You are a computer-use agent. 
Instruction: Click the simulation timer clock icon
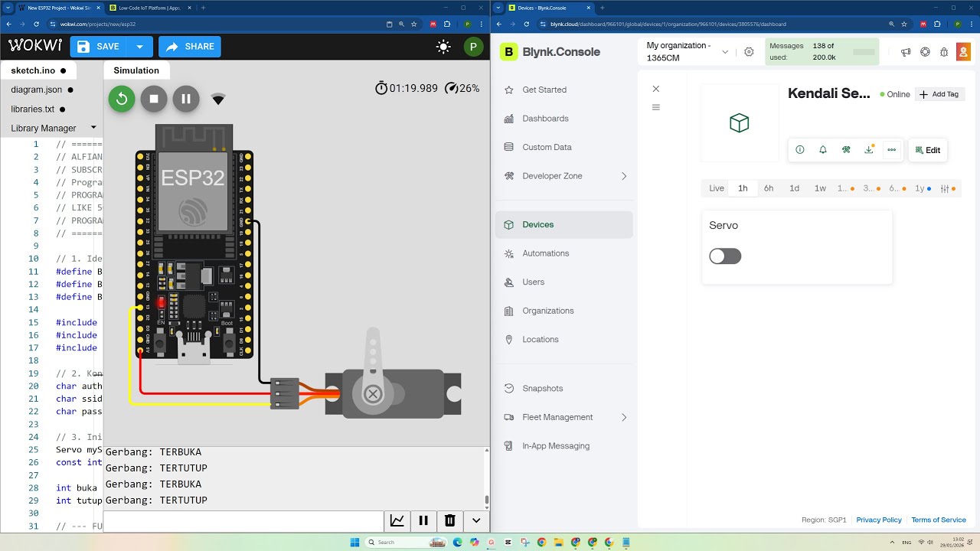click(x=381, y=88)
